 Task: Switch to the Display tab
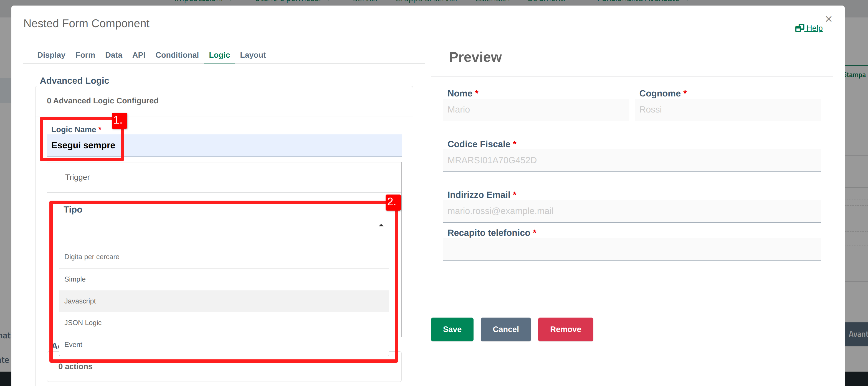51,55
